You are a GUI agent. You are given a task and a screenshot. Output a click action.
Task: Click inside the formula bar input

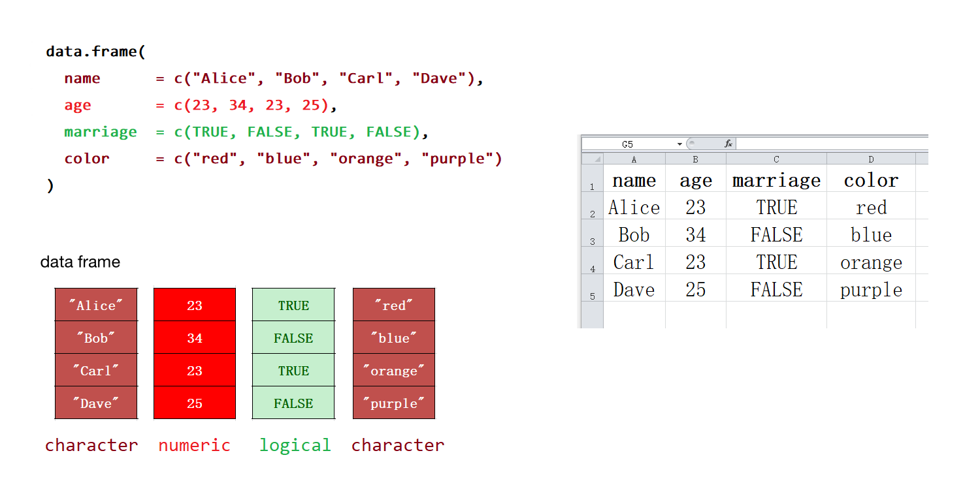pos(830,144)
